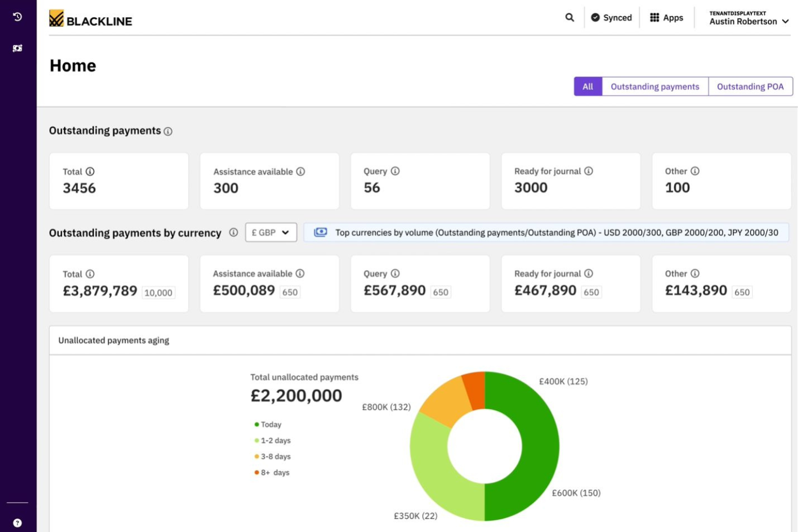Click the Synced status checkmark icon
The height and width of the screenshot is (532, 798).
pyautogui.click(x=595, y=17)
